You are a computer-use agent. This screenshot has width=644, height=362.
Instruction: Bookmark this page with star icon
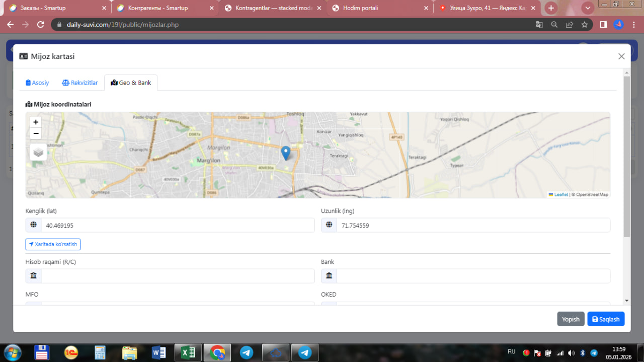584,25
